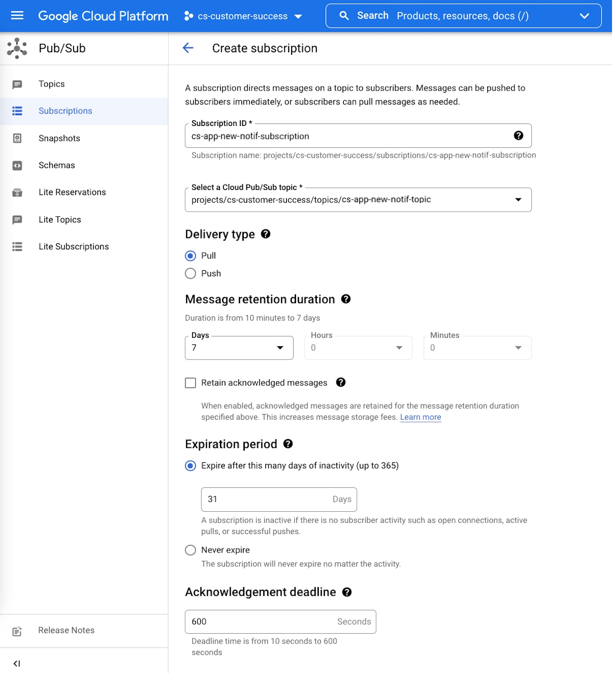Click the Schemas code icon
Screen dimensions: 616x673
coord(17,165)
